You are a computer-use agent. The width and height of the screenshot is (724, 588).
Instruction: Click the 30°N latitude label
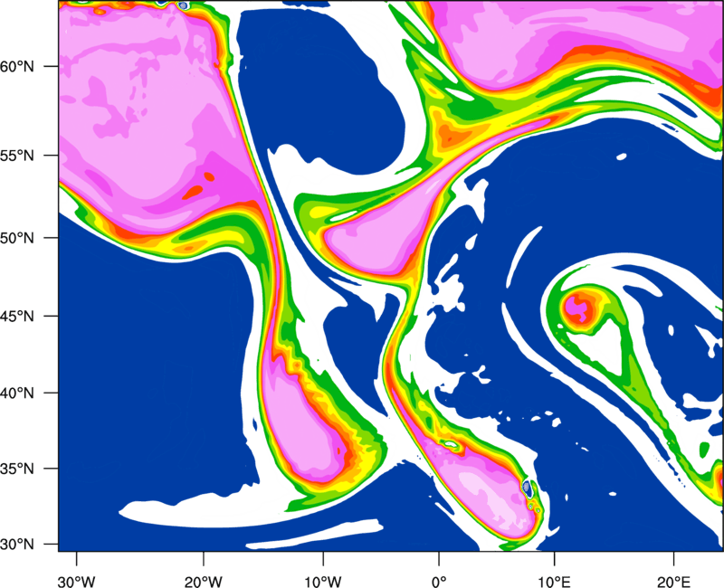17,545
